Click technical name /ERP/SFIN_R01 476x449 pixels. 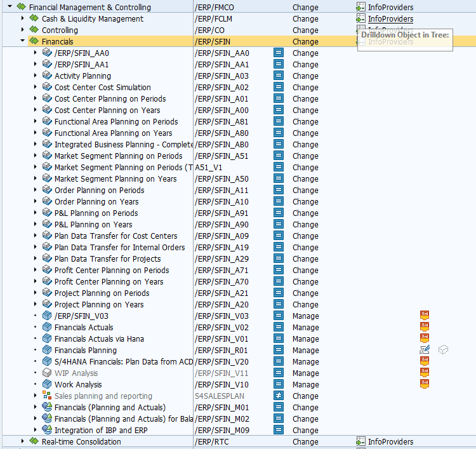pos(221,351)
